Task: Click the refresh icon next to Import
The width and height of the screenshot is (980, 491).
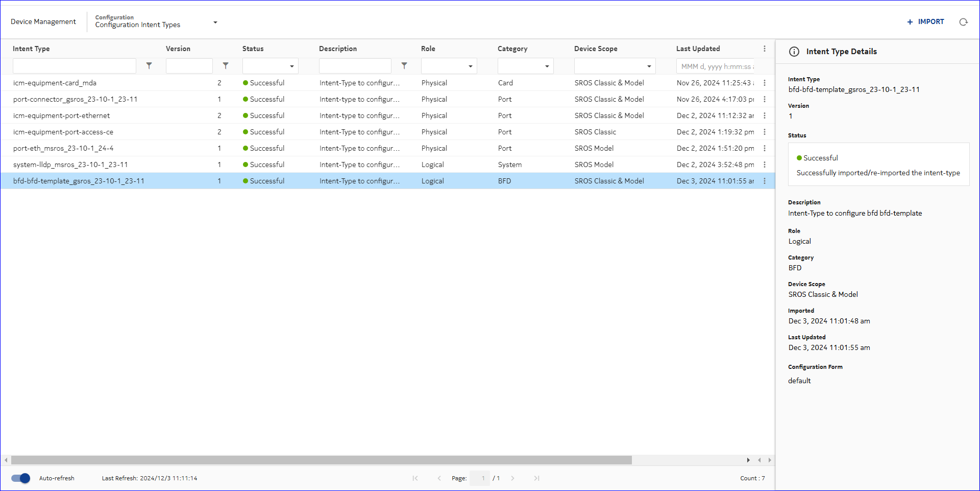Action: pyautogui.click(x=963, y=22)
